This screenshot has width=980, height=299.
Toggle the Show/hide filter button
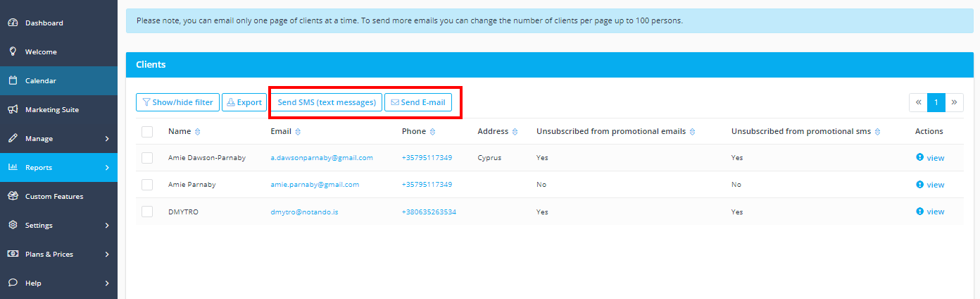click(177, 102)
